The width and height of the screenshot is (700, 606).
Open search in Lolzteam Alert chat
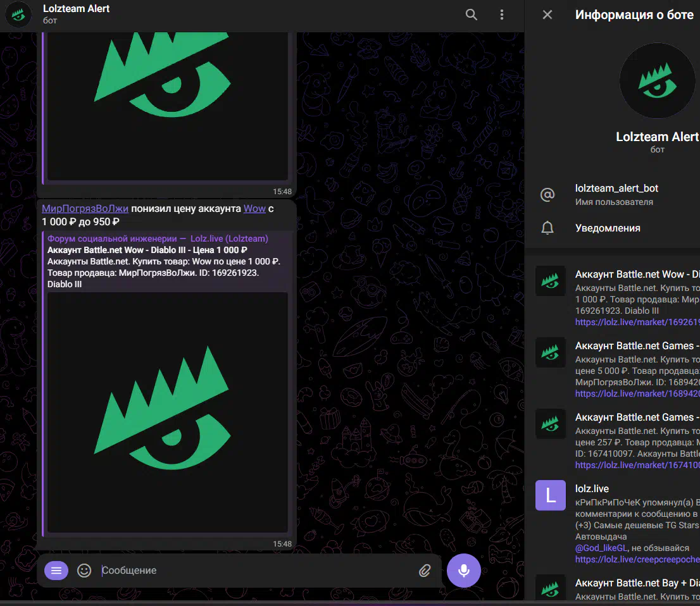pyautogui.click(x=471, y=15)
